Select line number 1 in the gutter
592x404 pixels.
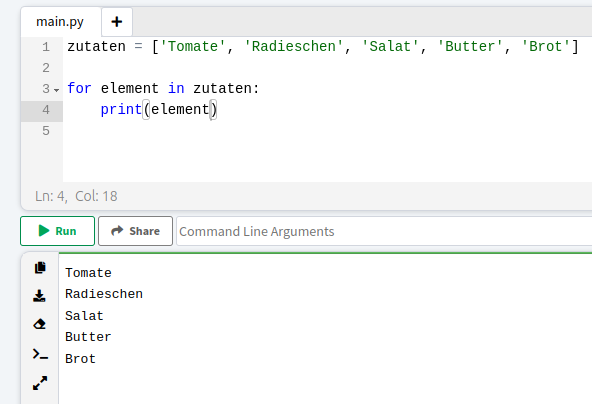[46, 47]
